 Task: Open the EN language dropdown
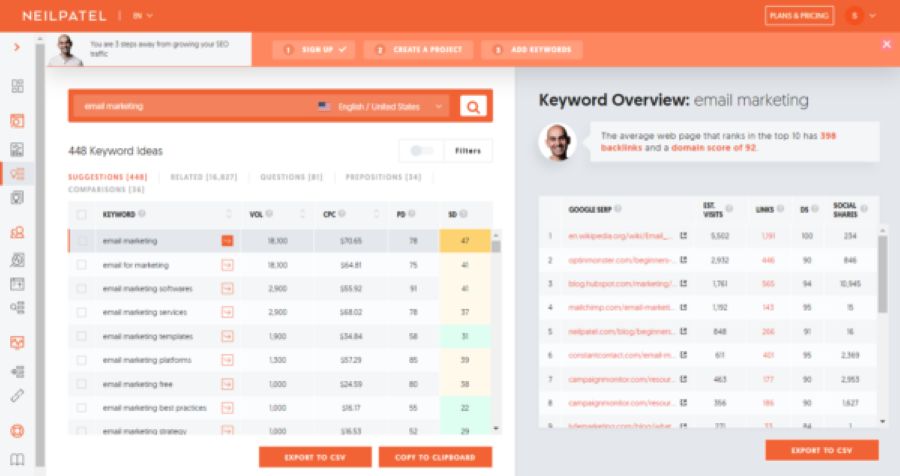pos(142,16)
